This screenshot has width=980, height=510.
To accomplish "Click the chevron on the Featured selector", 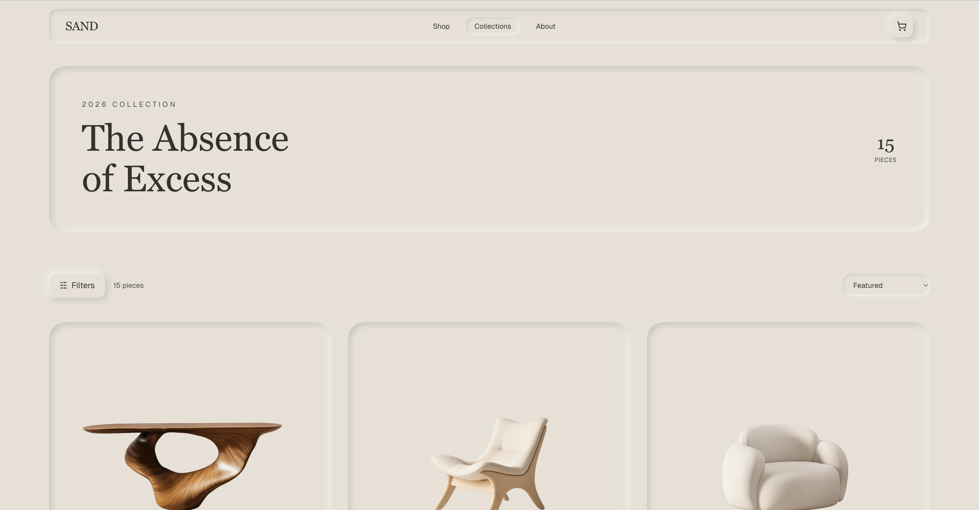I will coord(926,285).
